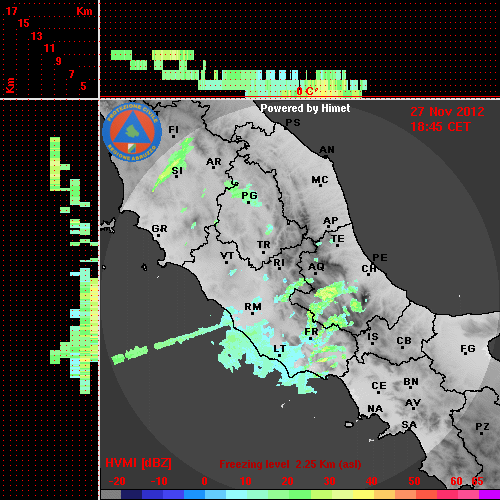Click the '0 C°' freezing marker label

coord(307,91)
